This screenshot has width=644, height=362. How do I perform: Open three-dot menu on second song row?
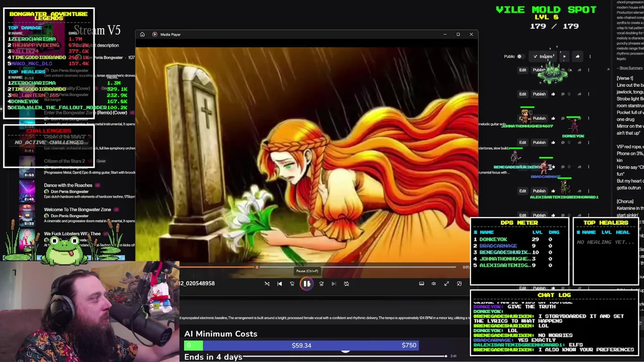point(589,94)
